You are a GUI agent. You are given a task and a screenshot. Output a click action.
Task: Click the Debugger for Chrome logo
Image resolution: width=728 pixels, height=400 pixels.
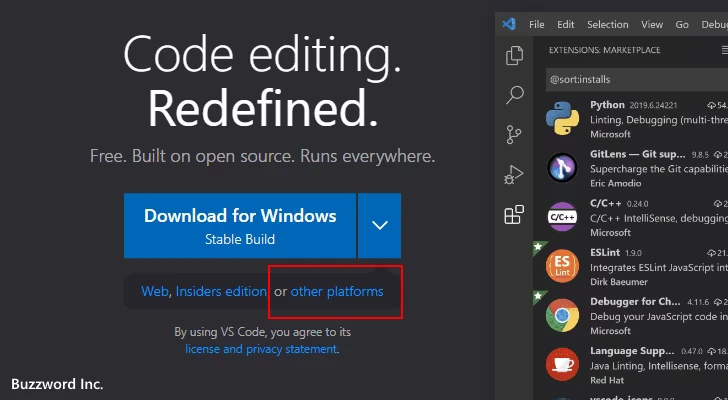[x=562, y=315]
